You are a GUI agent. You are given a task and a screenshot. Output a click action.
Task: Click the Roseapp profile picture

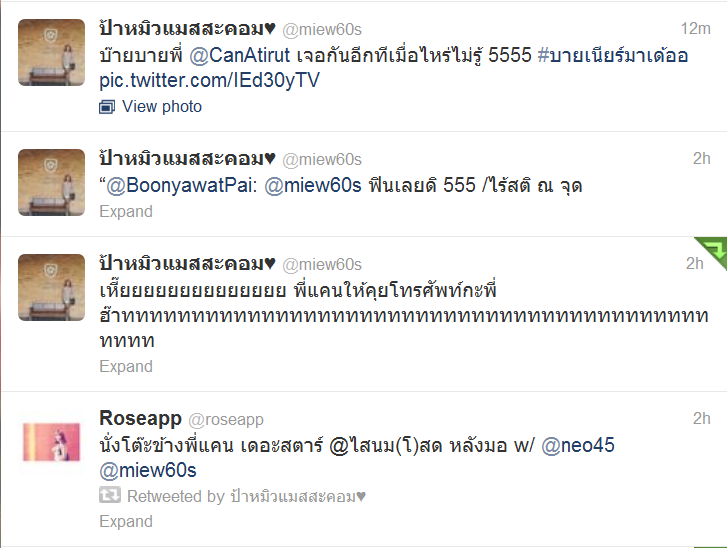(x=51, y=442)
